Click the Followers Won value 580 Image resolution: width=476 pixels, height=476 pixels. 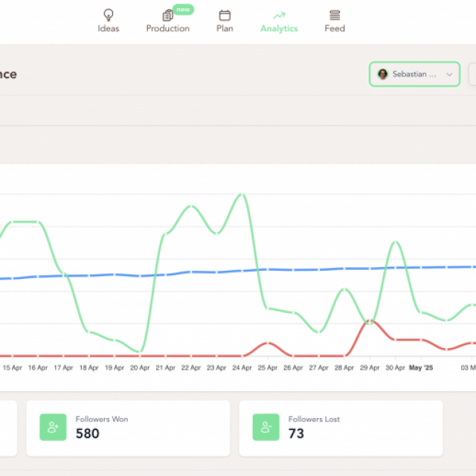(x=88, y=434)
